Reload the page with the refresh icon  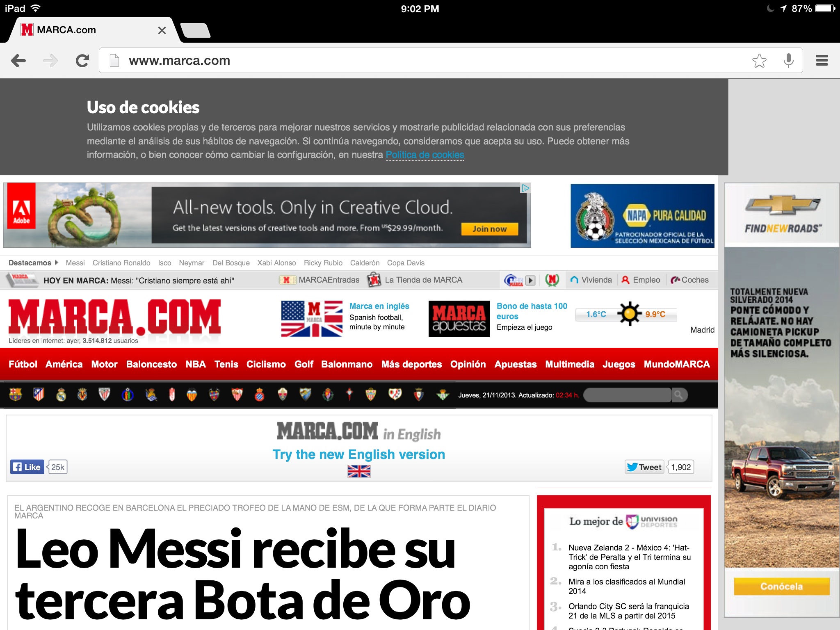click(82, 61)
